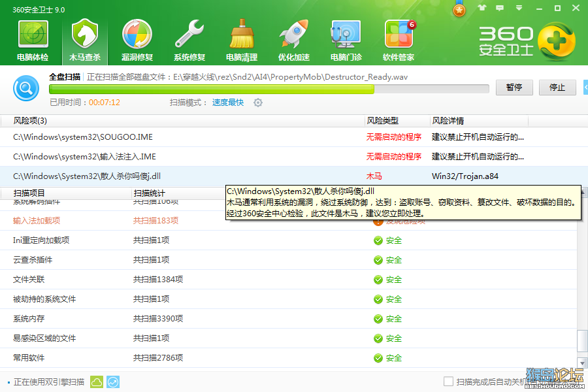
Task: Click the red 木马 risk type label
Action: pyautogui.click(x=374, y=176)
